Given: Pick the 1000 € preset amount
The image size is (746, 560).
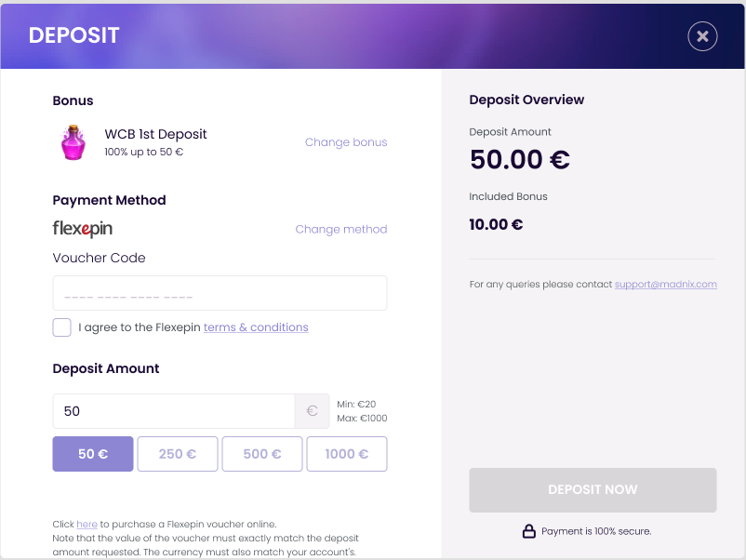Looking at the screenshot, I should [x=346, y=454].
